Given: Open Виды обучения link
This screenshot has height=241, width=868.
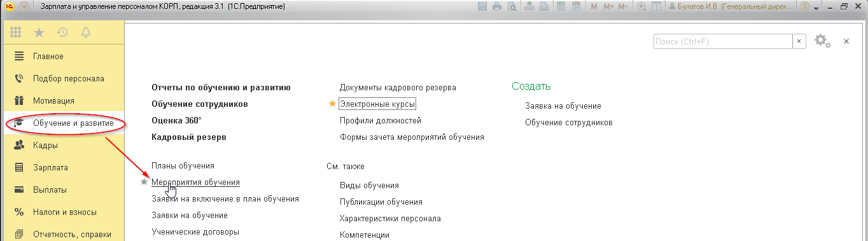Looking at the screenshot, I should click(x=369, y=185).
